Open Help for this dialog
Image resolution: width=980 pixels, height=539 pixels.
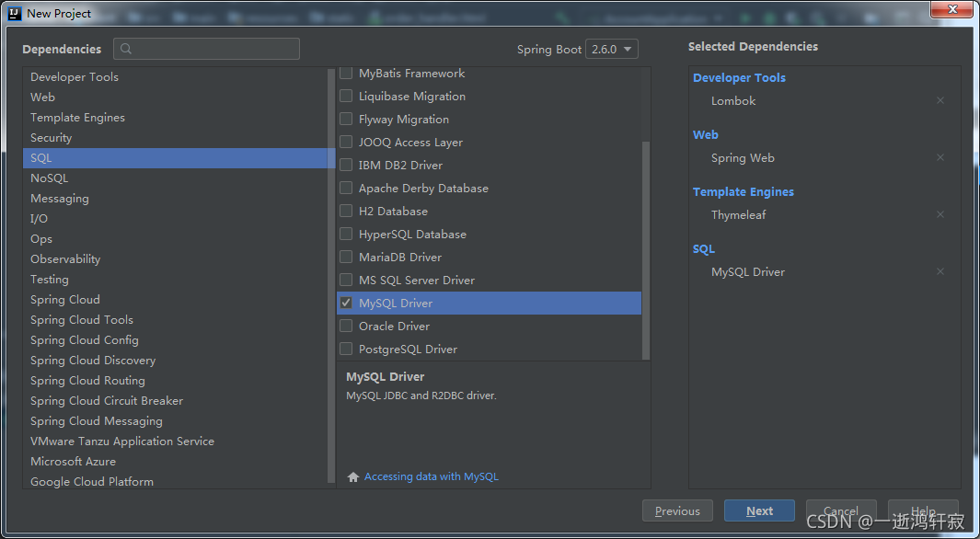923,510
